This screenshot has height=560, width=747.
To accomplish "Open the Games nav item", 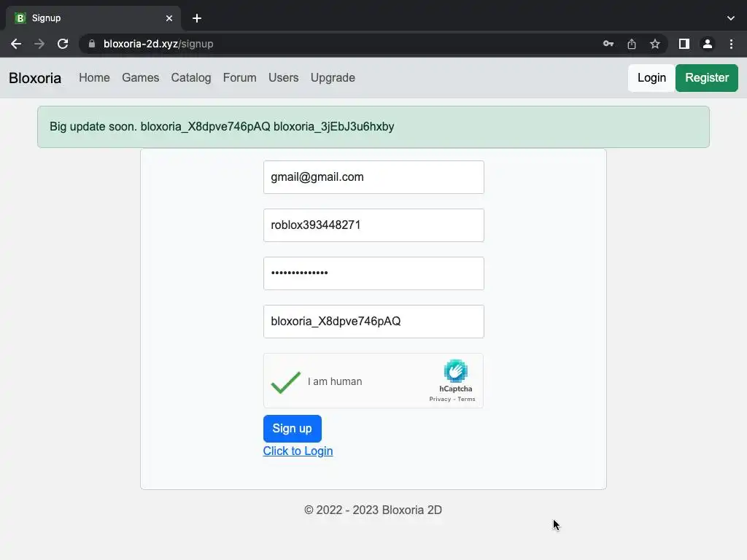I will coord(141,77).
